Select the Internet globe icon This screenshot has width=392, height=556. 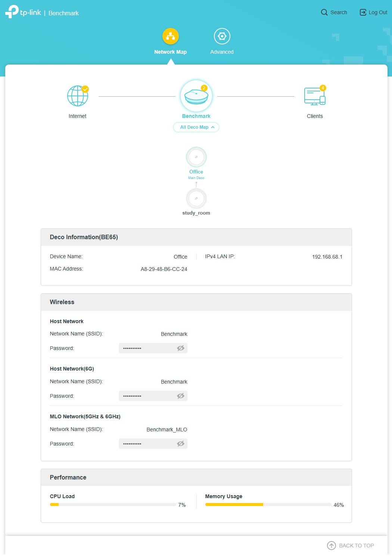point(78,96)
